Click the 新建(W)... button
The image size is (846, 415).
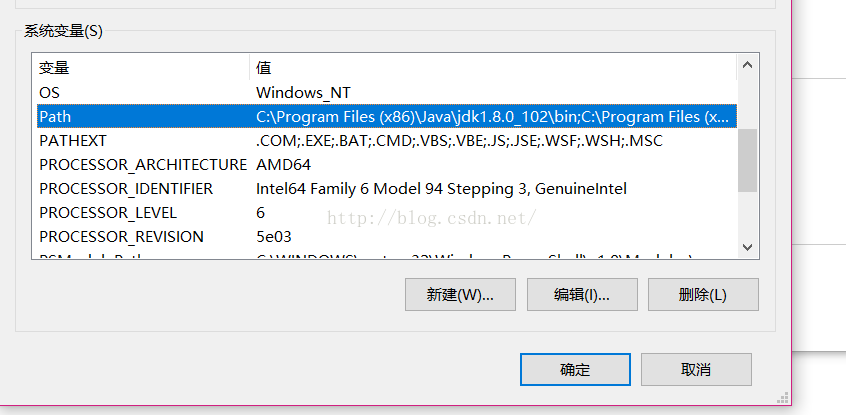[x=460, y=295]
